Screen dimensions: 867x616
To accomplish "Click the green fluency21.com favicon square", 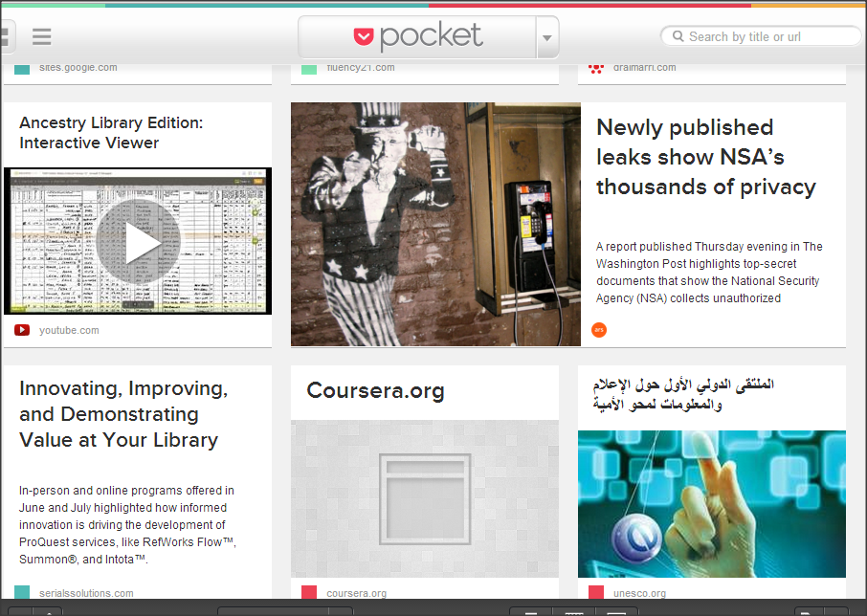I will 309,69.
